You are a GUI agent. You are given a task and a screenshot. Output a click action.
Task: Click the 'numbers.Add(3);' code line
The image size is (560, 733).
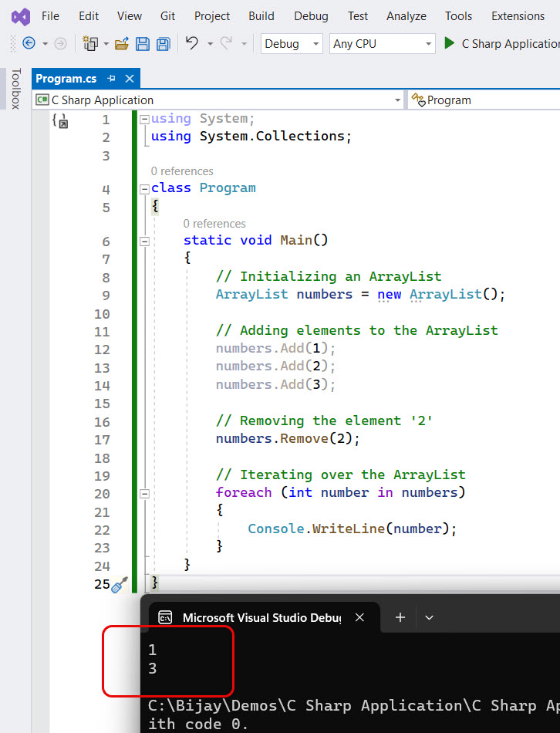click(275, 384)
